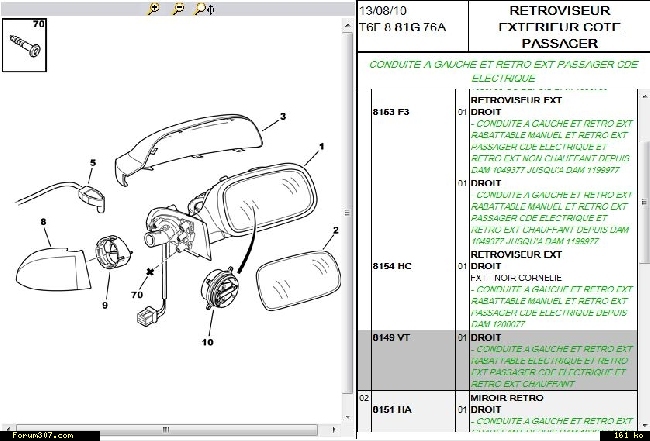Select part reference 8151 HA
Viewport: 650px width, 441px height.
tap(392, 410)
